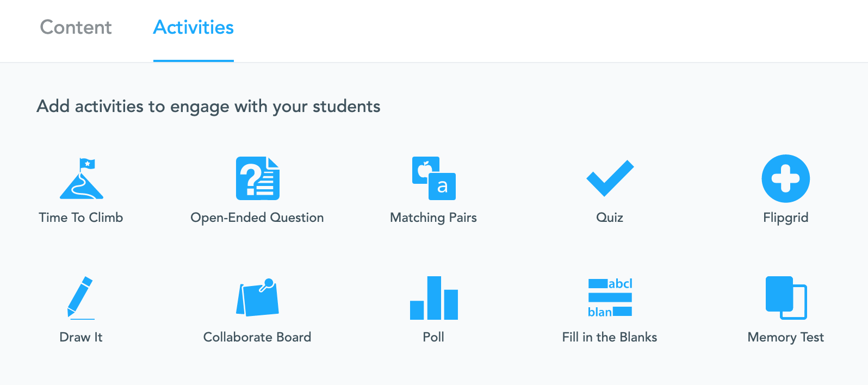Click the Open-Ended Question text label
Image resolution: width=868 pixels, height=385 pixels.
pyautogui.click(x=257, y=218)
